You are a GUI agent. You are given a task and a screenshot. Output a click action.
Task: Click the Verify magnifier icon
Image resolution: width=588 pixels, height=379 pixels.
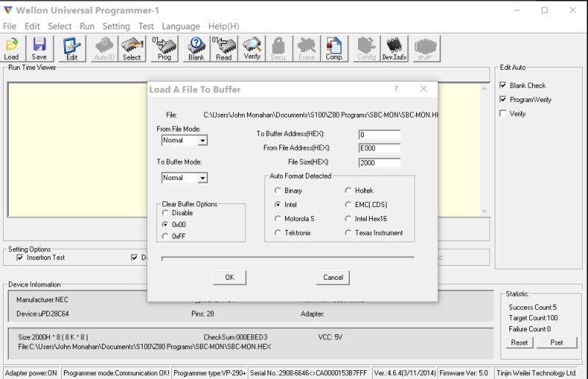(x=252, y=48)
